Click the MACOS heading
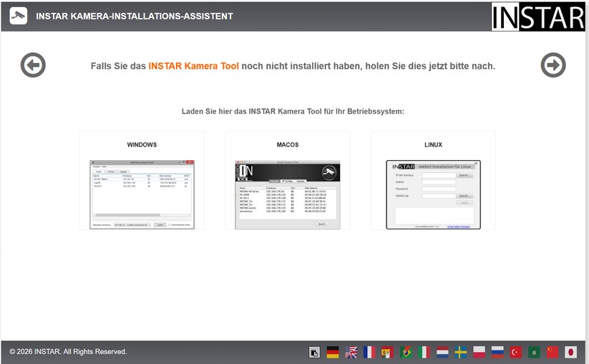 pyautogui.click(x=288, y=145)
